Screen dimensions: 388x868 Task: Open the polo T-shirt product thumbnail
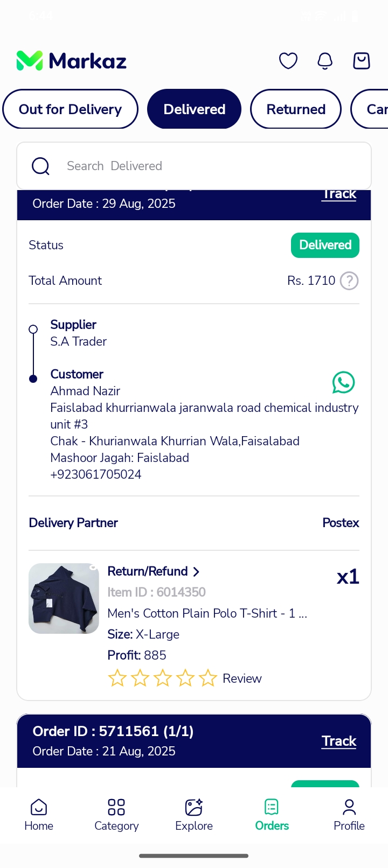pyautogui.click(x=64, y=598)
